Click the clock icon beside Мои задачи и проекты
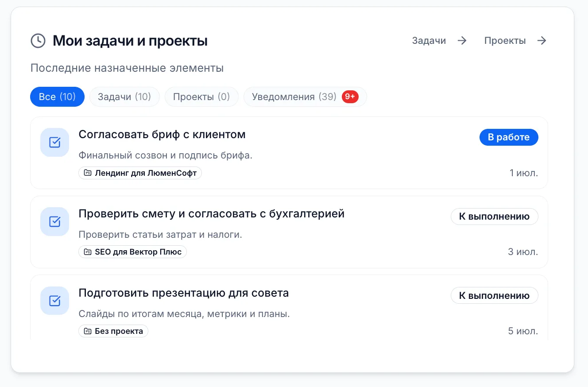Viewport: 588px width, 387px height. point(38,41)
